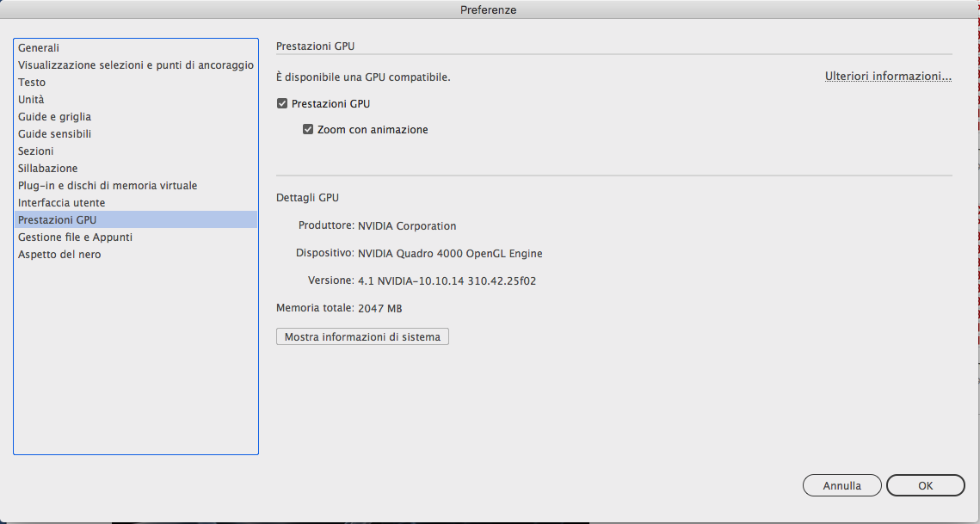Go to Testo preferences

click(32, 83)
